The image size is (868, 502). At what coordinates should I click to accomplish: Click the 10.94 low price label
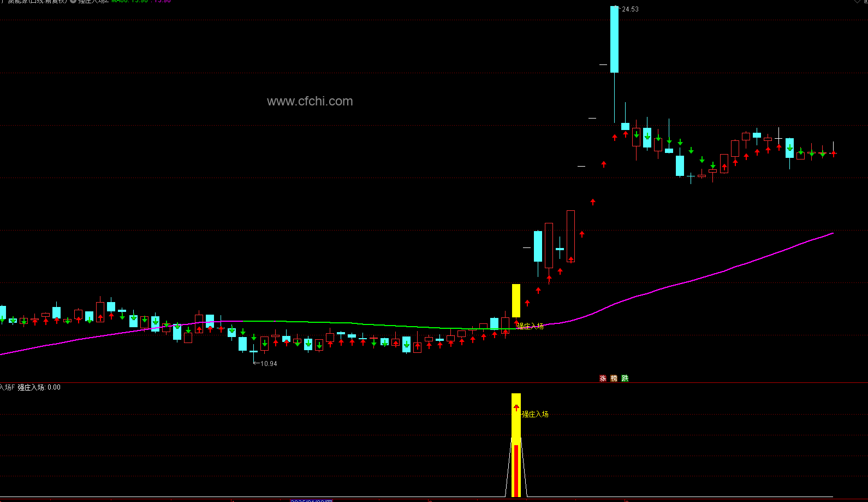(x=269, y=364)
